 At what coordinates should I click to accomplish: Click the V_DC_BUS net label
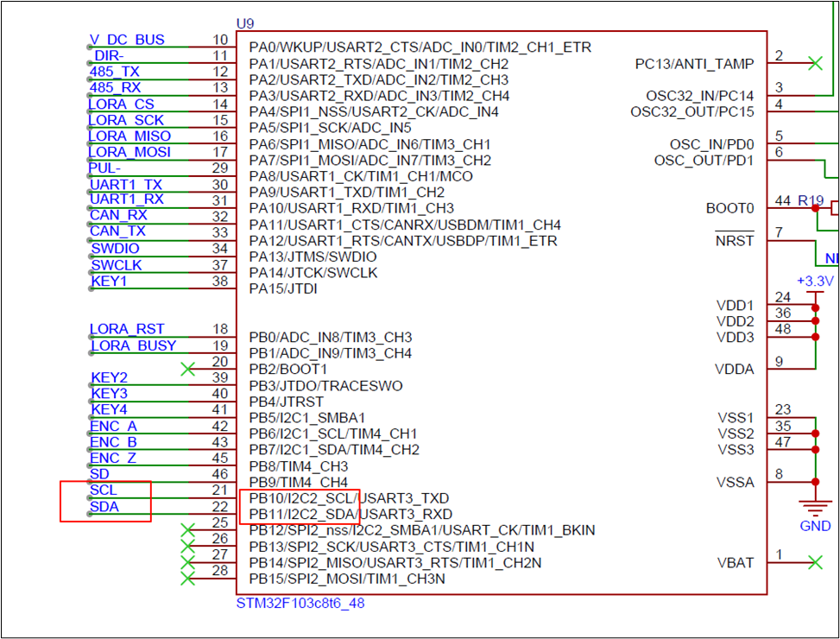pos(126,40)
